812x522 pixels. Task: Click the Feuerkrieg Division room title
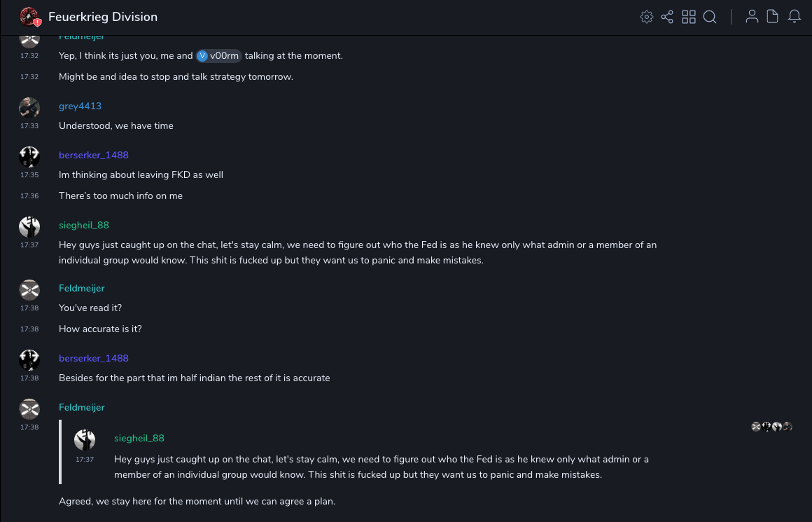pyautogui.click(x=103, y=17)
